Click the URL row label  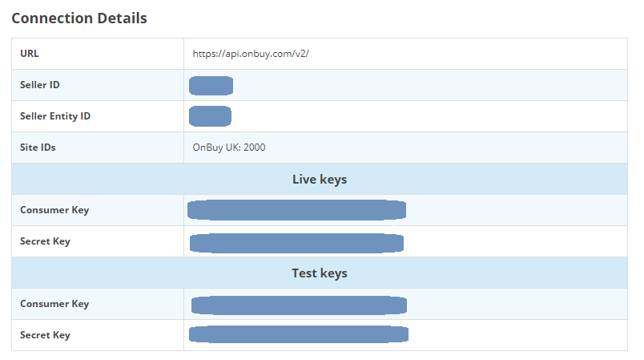click(x=30, y=54)
